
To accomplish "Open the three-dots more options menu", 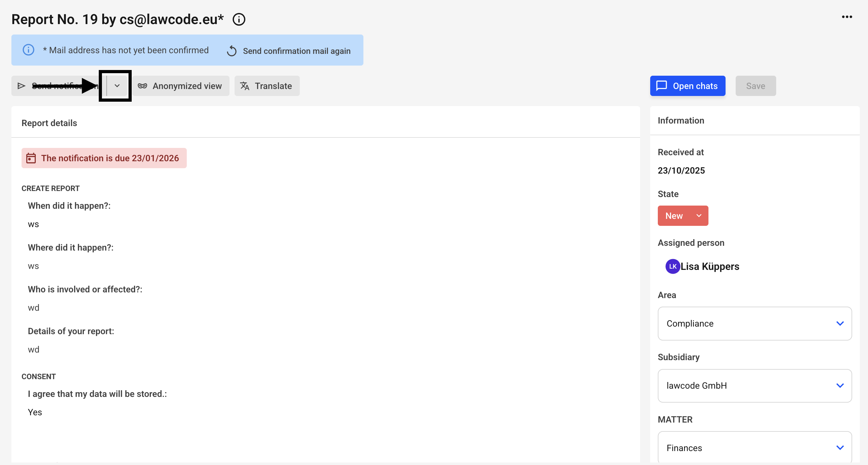I will (846, 17).
